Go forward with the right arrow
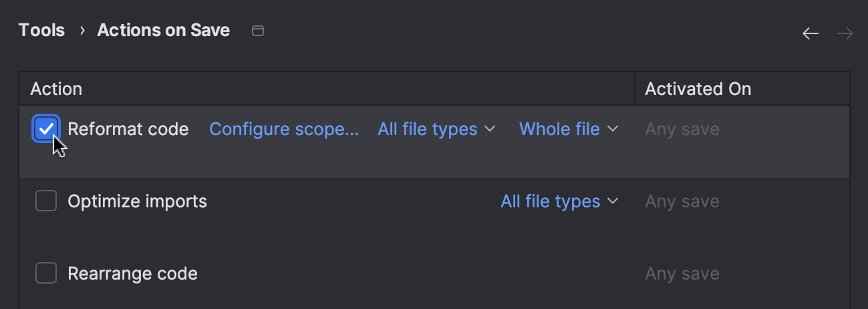 click(x=845, y=33)
